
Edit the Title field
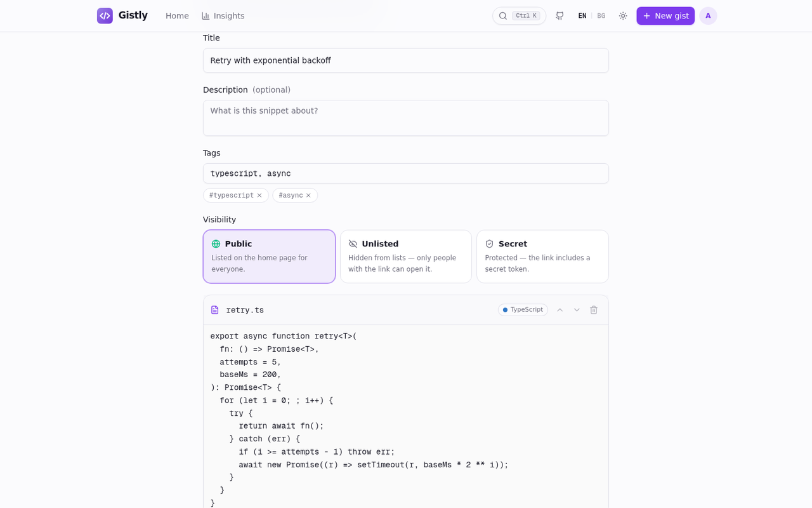[406, 60]
